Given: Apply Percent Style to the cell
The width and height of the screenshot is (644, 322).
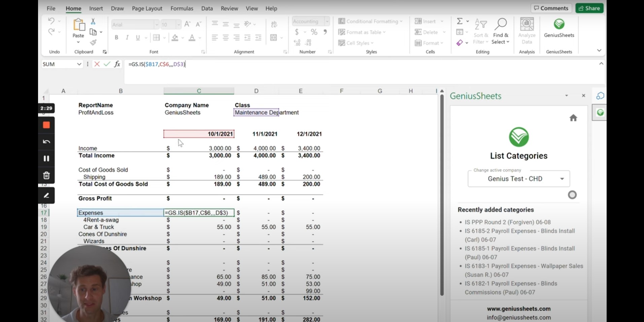Looking at the screenshot, I should click(314, 32).
